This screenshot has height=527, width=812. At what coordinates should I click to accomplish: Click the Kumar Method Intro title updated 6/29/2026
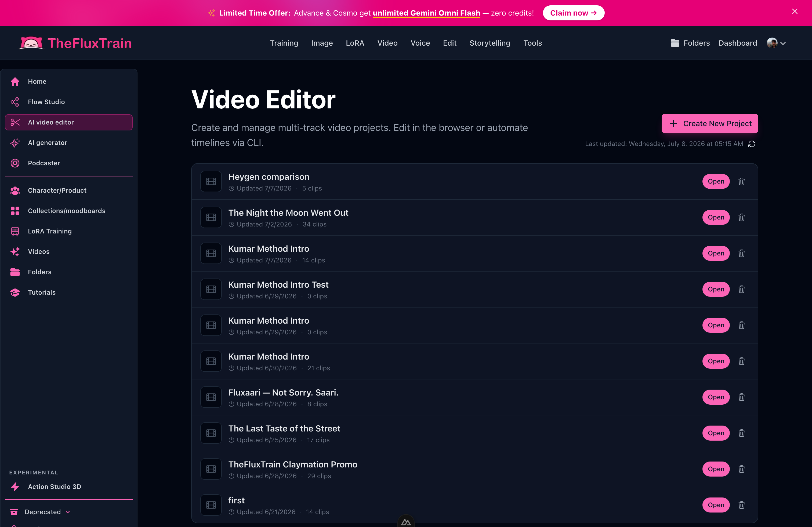point(269,321)
